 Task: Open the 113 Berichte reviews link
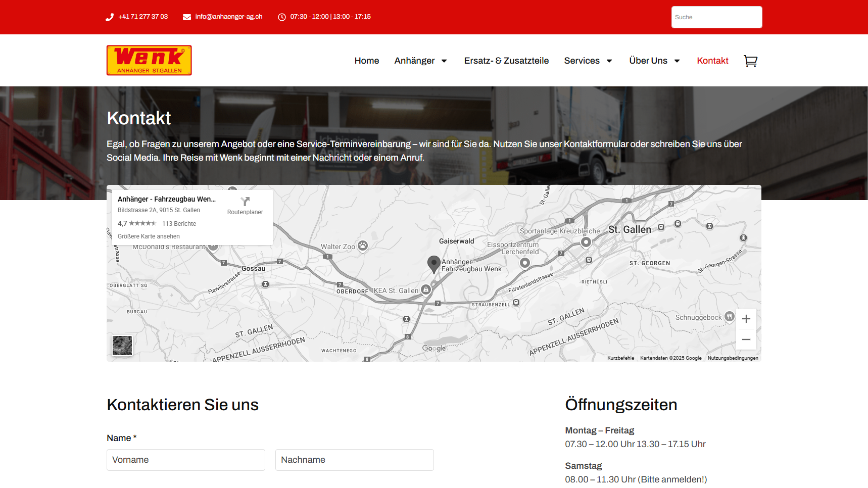point(179,224)
